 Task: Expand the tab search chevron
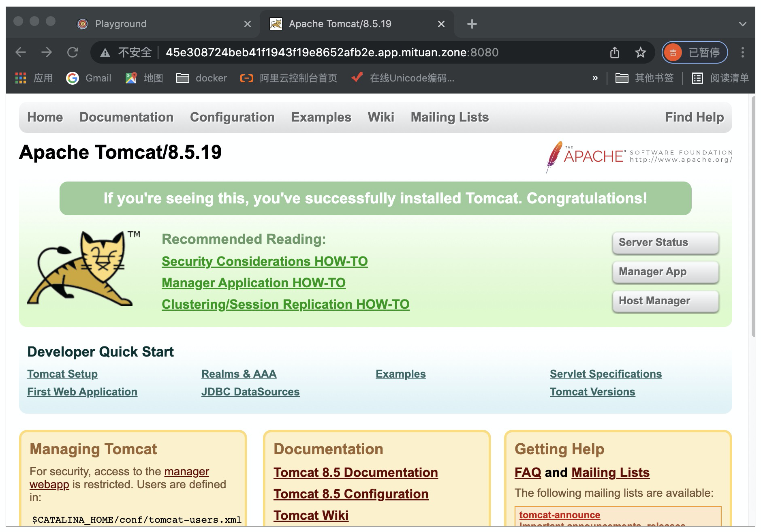742,24
